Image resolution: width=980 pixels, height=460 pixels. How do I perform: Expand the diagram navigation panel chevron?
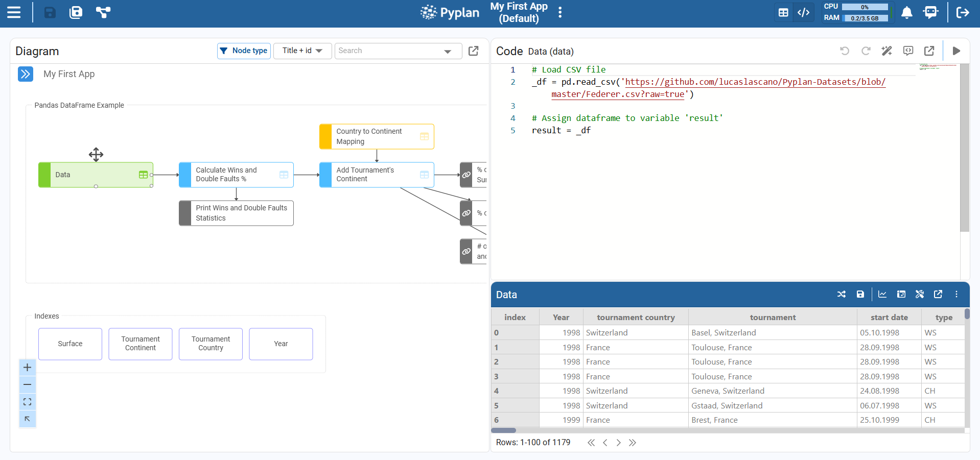click(26, 74)
